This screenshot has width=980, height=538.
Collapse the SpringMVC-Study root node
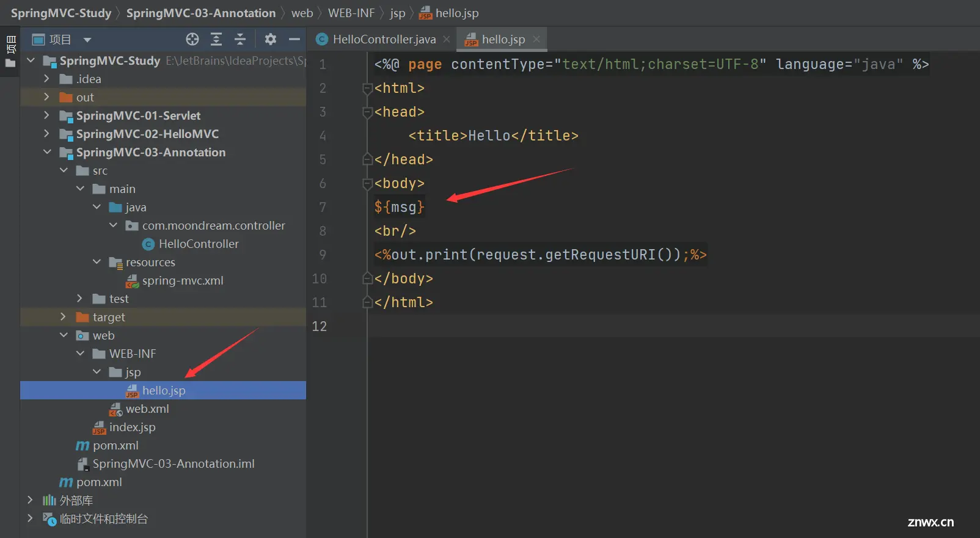tap(31, 60)
